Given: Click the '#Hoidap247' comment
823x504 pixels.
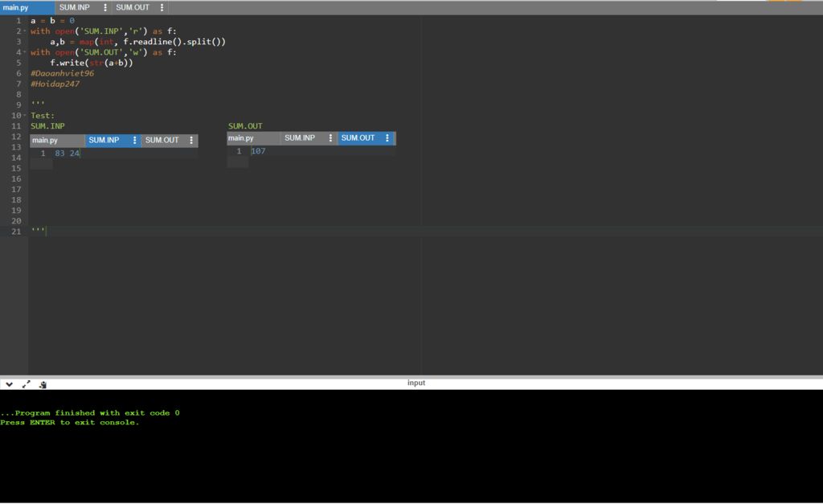Looking at the screenshot, I should [55, 84].
